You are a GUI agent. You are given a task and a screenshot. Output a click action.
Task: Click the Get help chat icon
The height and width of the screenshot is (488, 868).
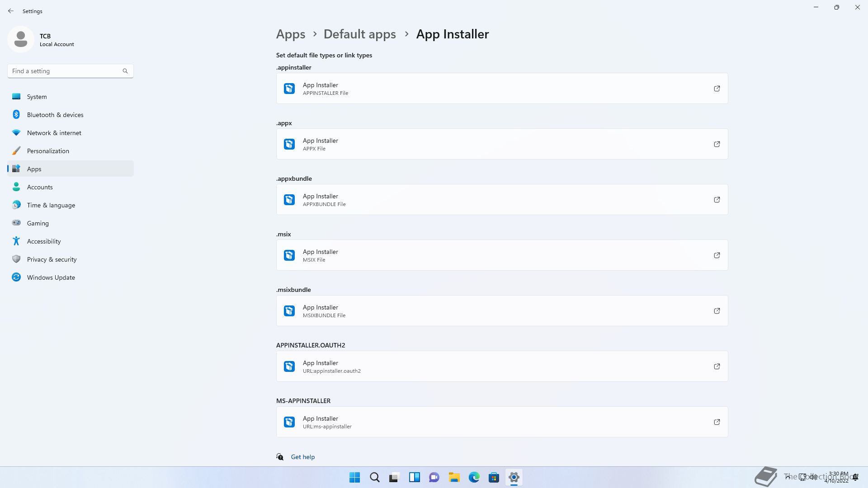(x=280, y=457)
